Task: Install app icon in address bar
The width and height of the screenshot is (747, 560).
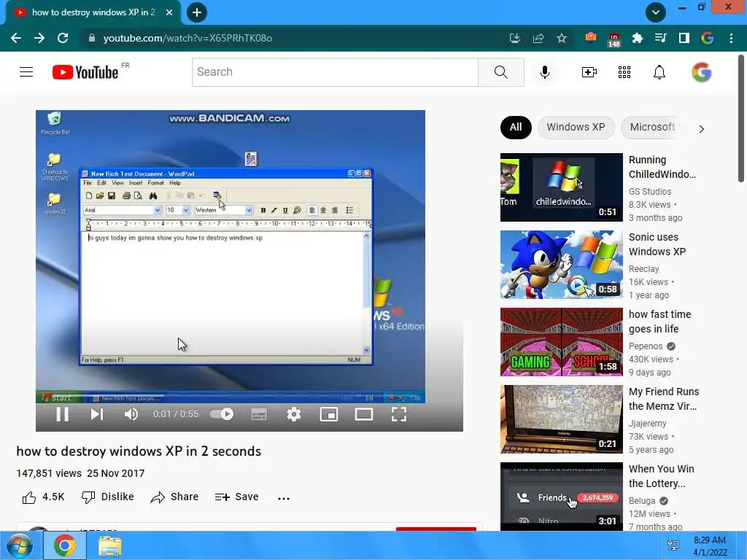Action: click(x=515, y=38)
